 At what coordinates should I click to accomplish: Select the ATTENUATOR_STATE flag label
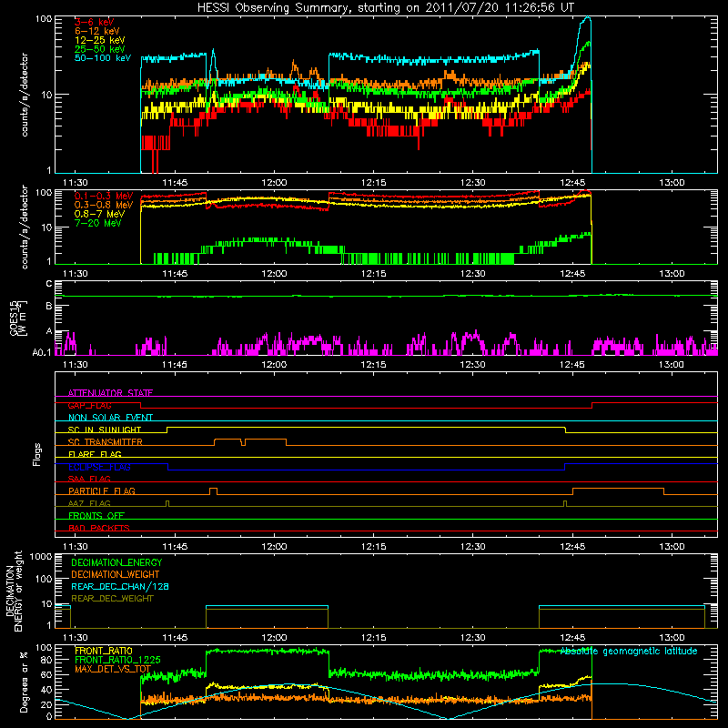(x=110, y=393)
